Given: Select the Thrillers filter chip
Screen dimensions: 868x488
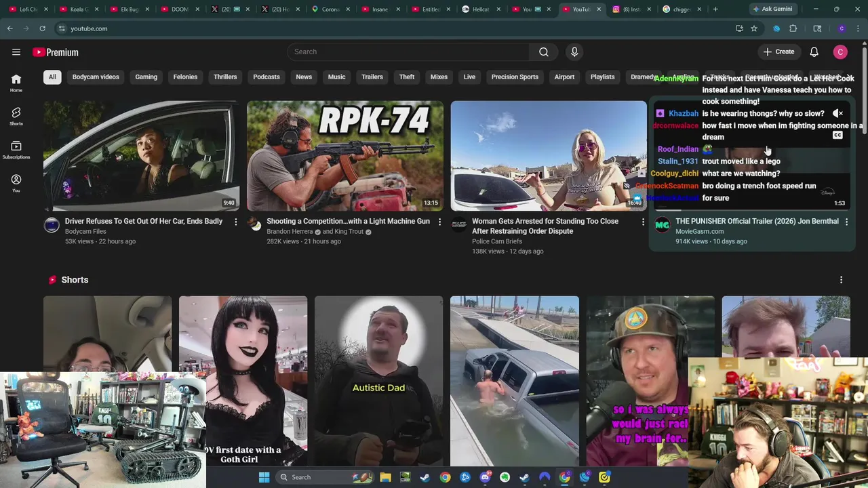Looking at the screenshot, I should click(225, 77).
